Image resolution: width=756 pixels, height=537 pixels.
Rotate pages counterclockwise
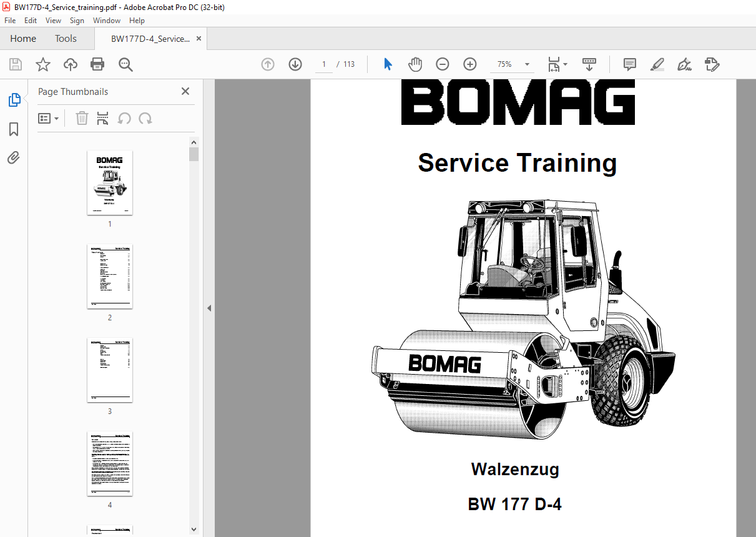point(124,118)
